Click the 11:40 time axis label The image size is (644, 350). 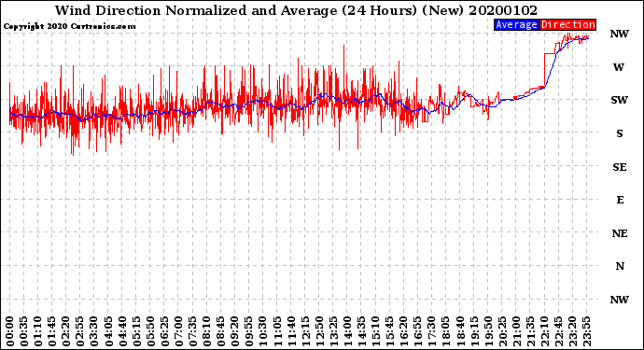click(291, 331)
